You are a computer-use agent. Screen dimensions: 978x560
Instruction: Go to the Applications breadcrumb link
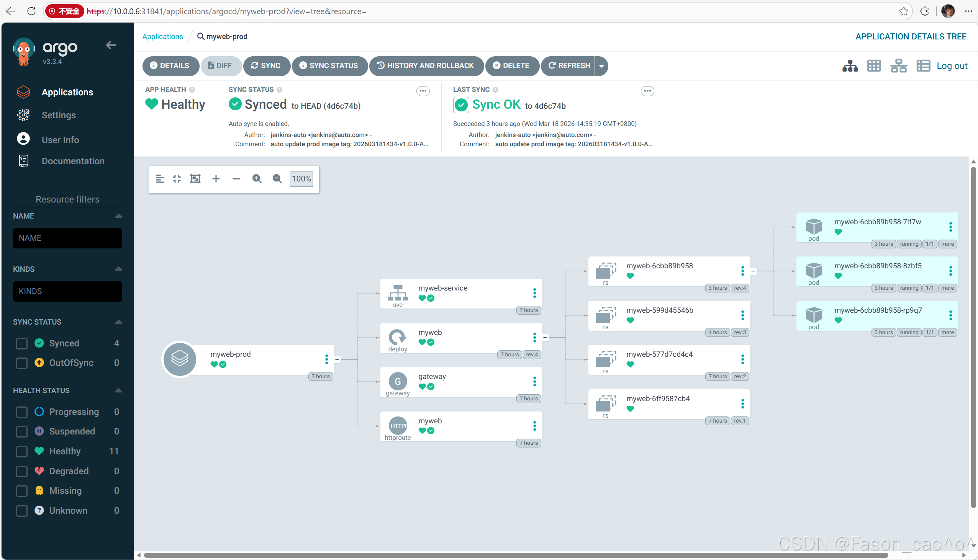pyautogui.click(x=162, y=36)
